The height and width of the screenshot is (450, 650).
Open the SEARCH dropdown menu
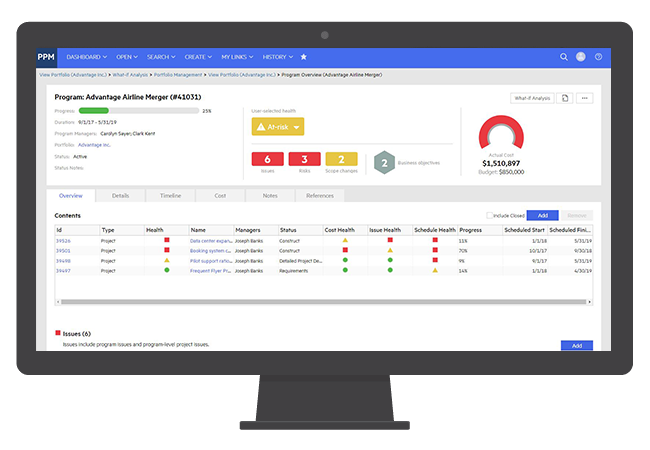click(x=161, y=57)
